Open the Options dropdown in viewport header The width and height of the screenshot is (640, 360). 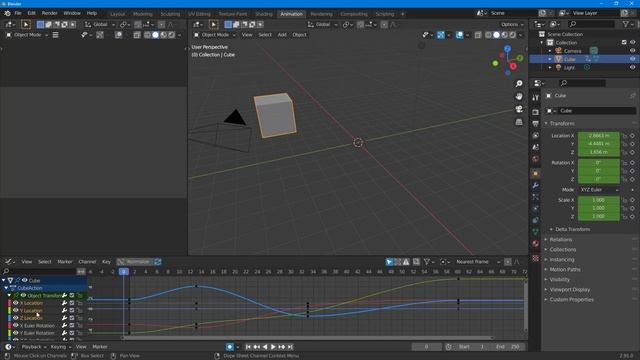pos(512,24)
